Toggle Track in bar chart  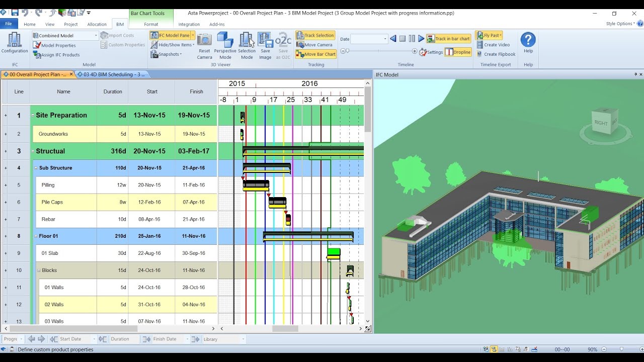click(448, 39)
